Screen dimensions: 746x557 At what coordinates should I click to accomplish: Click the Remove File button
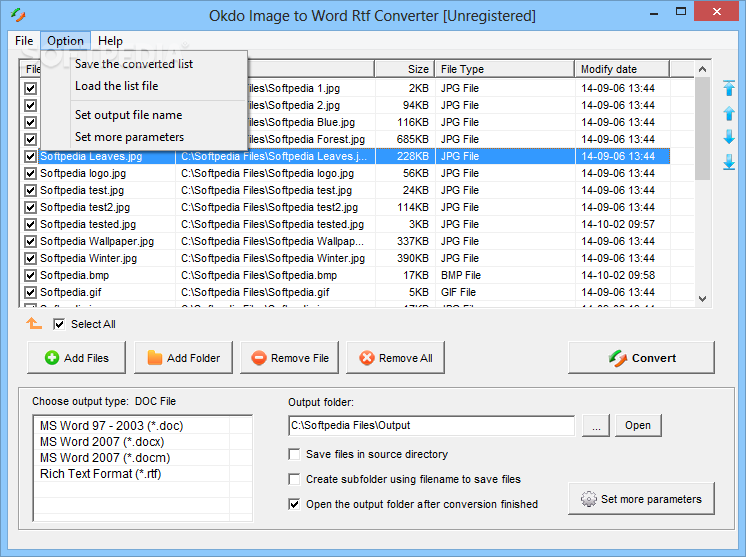point(289,358)
